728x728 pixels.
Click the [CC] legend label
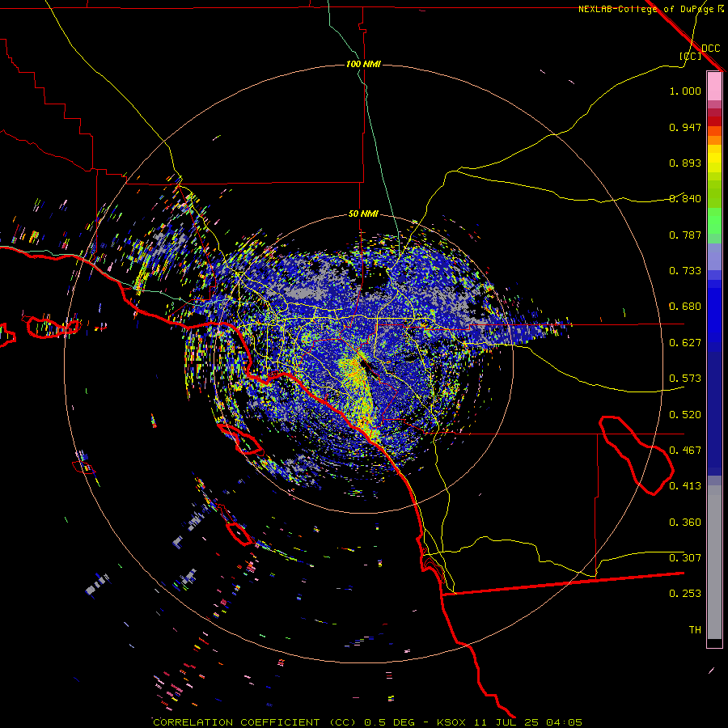tap(691, 56)
